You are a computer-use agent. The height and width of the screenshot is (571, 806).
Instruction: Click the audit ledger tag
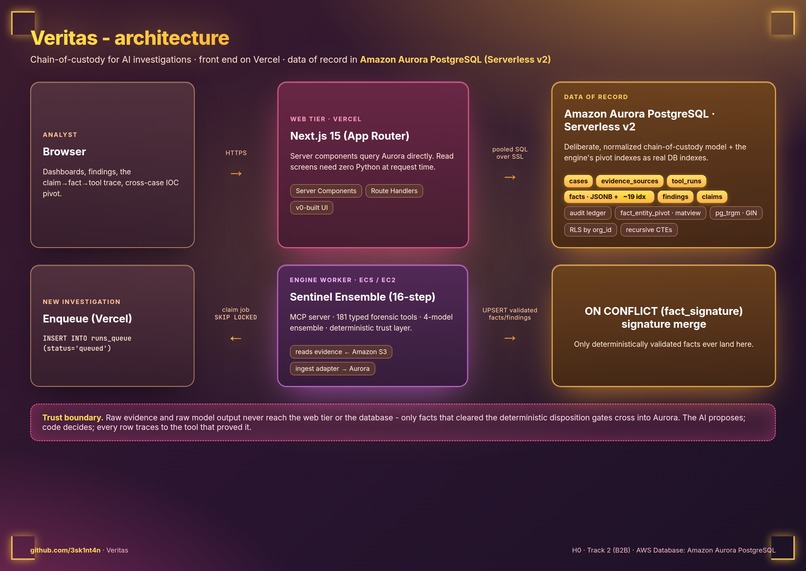tap(588, 213)
